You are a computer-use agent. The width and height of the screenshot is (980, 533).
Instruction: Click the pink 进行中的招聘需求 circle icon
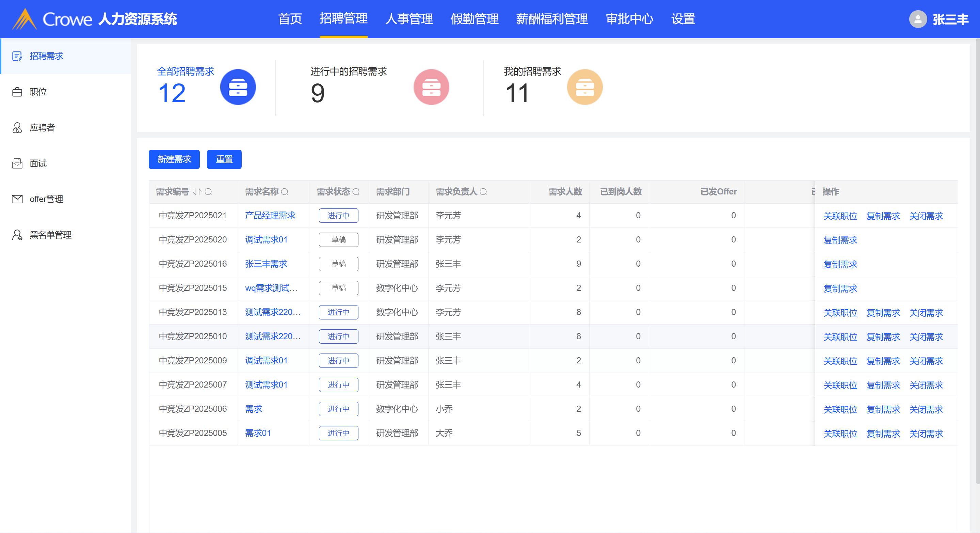(431, 87)
